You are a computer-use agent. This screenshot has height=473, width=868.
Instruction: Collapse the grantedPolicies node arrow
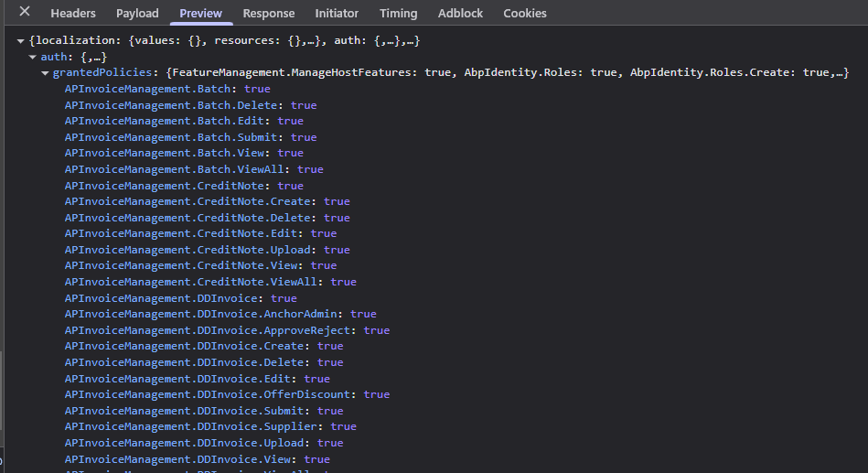(x=45, y=73)
